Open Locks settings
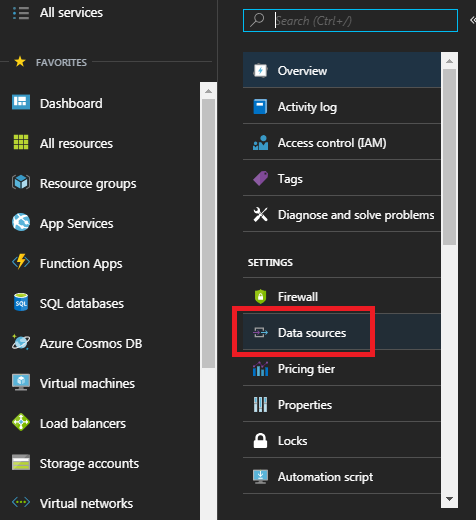Viewport: 476px width, 520px height. point(342,440)
